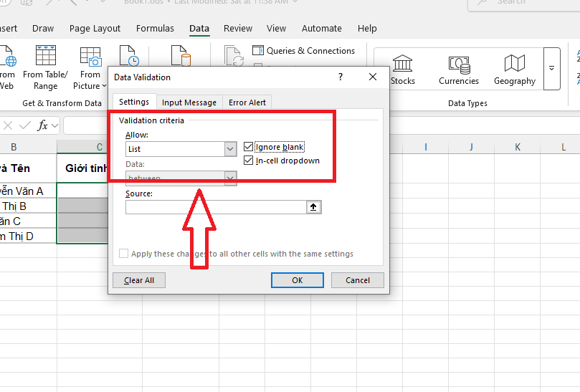Expand the dropdown arrow beside fx
The image size is (580, 392).
[x=55, y=125]
